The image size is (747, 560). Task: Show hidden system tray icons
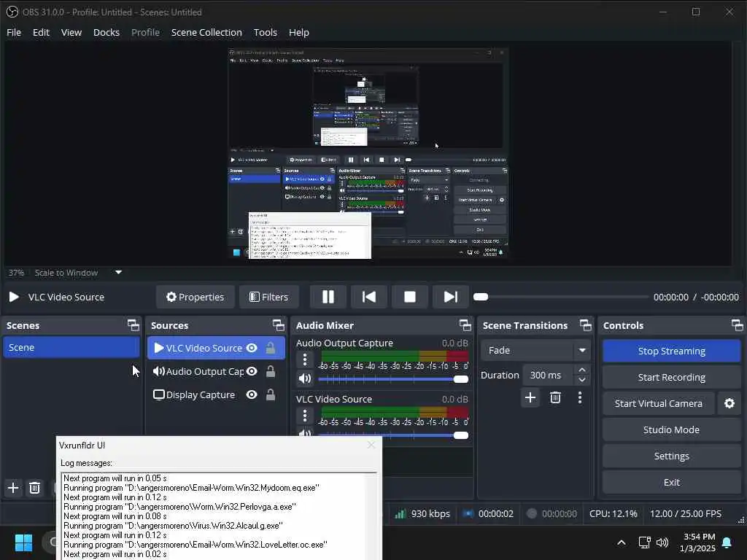pyautogui.click(x=622, y=542)
